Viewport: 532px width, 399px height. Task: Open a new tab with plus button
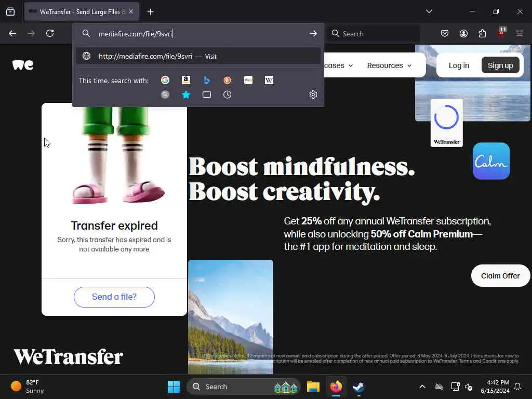pos(150,12)
